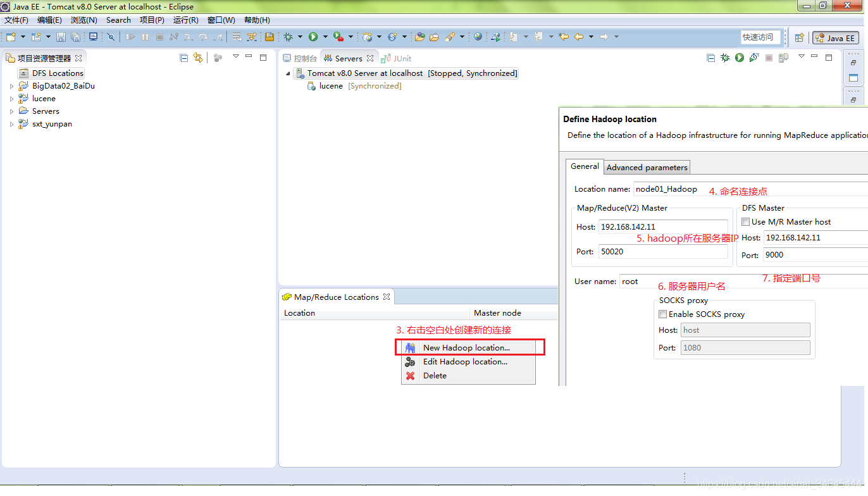This screenshot has height=496, width=868.
Task: Open Servers view menu triangle
Action: 801,57
